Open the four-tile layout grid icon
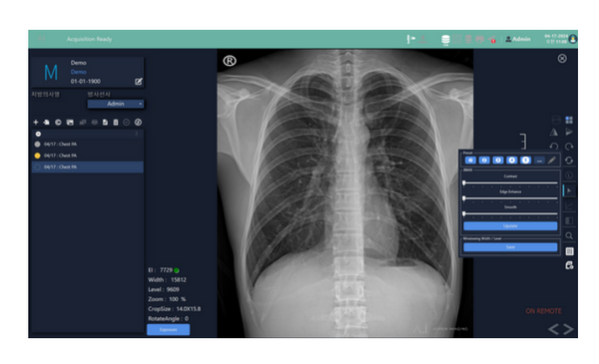The image size is (599, 364). pyautogui.click(x=569, y=121)
